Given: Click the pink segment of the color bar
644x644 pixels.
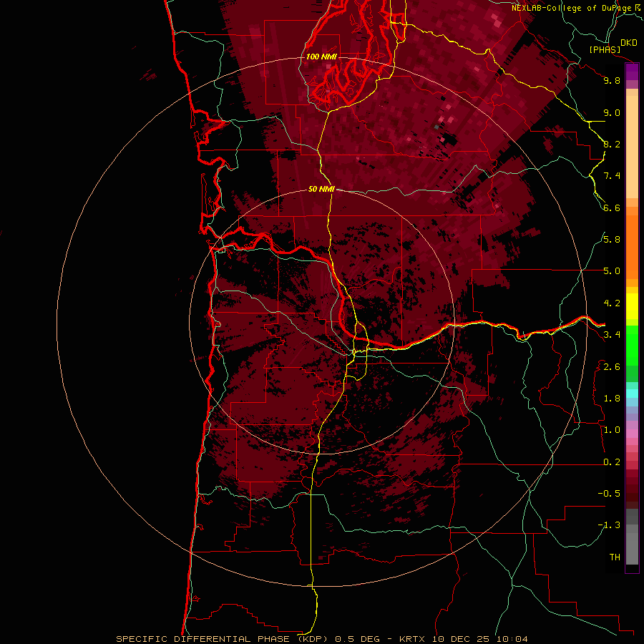Looking at the screenshot, I should 632,434.
